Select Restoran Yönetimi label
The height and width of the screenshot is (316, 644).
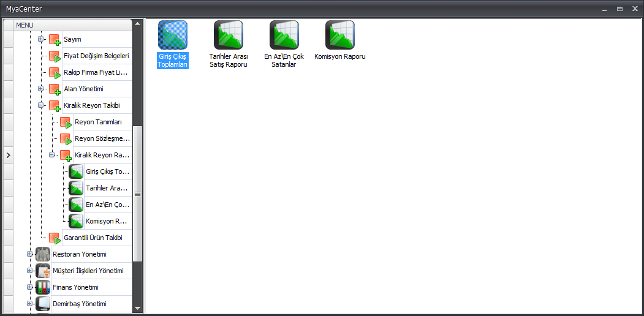(x=80, y=254)
